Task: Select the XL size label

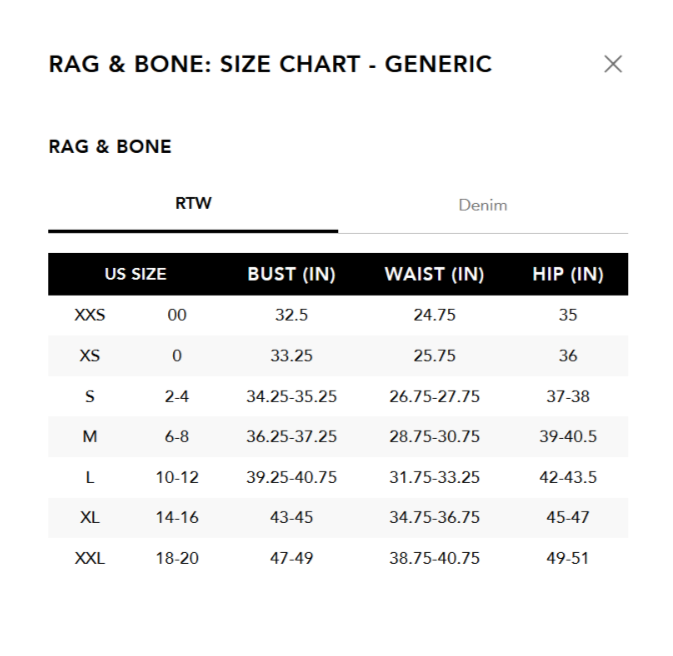Action: tap(90, 518)
